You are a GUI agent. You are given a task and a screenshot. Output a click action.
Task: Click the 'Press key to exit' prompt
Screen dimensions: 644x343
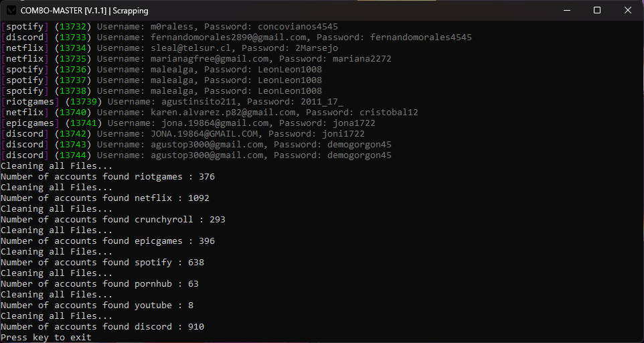point(46,337)
